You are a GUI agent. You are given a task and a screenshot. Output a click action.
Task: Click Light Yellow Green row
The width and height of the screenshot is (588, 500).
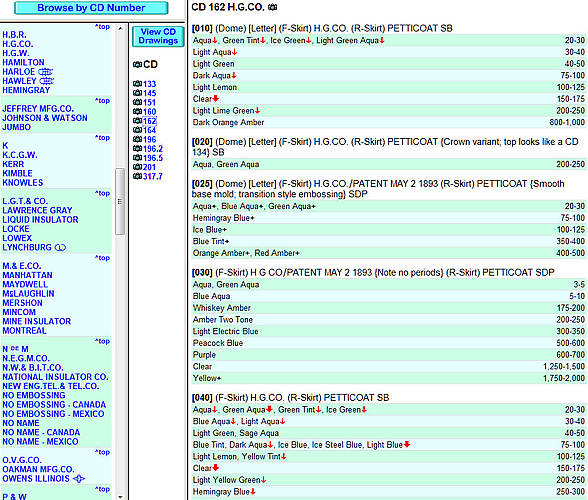click(388, 480)
